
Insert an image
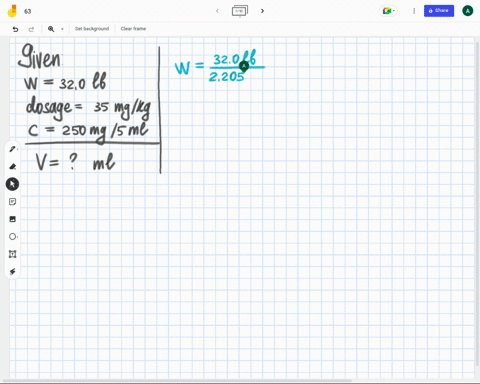tap(13, 219)
